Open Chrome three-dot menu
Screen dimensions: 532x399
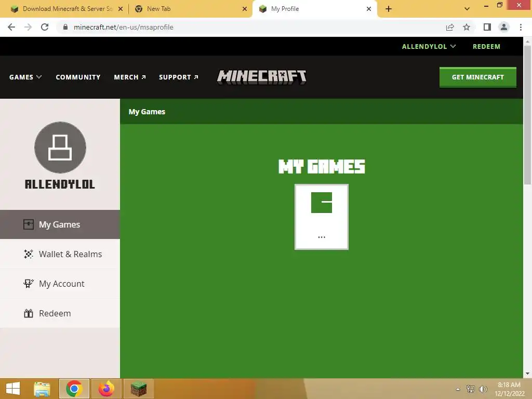coord(521,27)
